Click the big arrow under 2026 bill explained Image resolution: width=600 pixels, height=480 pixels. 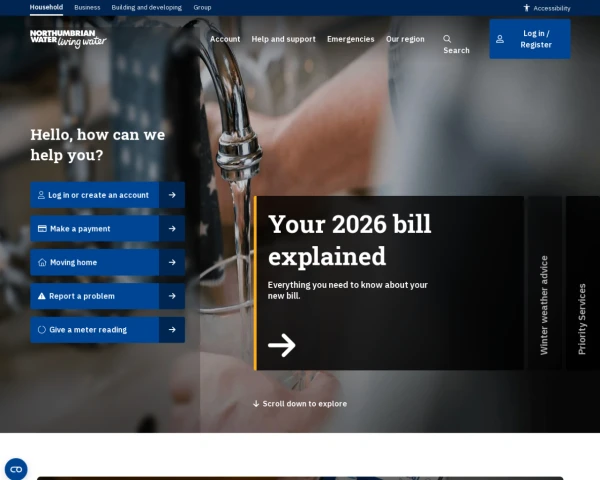[282, 345]
